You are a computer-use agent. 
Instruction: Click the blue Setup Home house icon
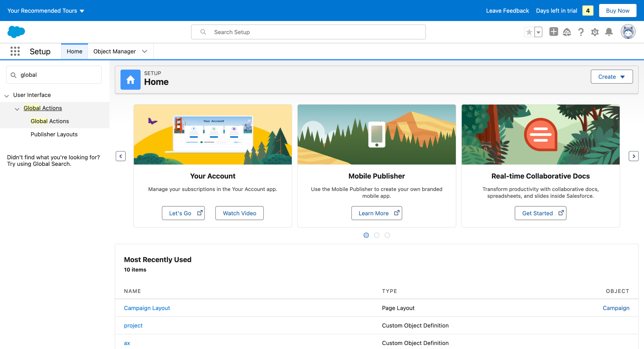point(131,80)
